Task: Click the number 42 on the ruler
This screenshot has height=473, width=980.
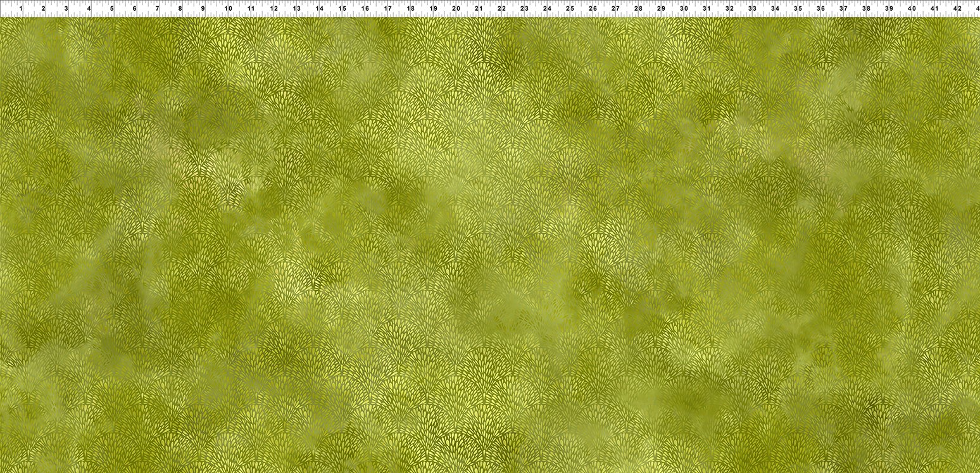Action: [957, 9]
